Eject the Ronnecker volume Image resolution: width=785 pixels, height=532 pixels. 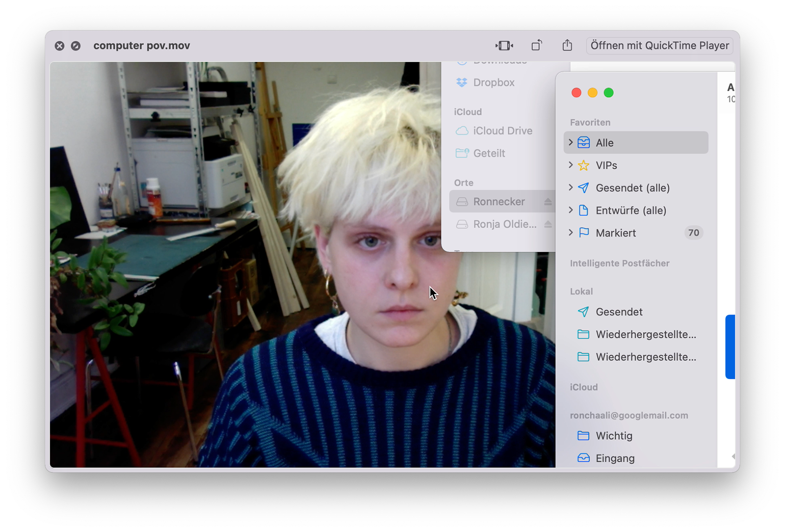point(548,201)
